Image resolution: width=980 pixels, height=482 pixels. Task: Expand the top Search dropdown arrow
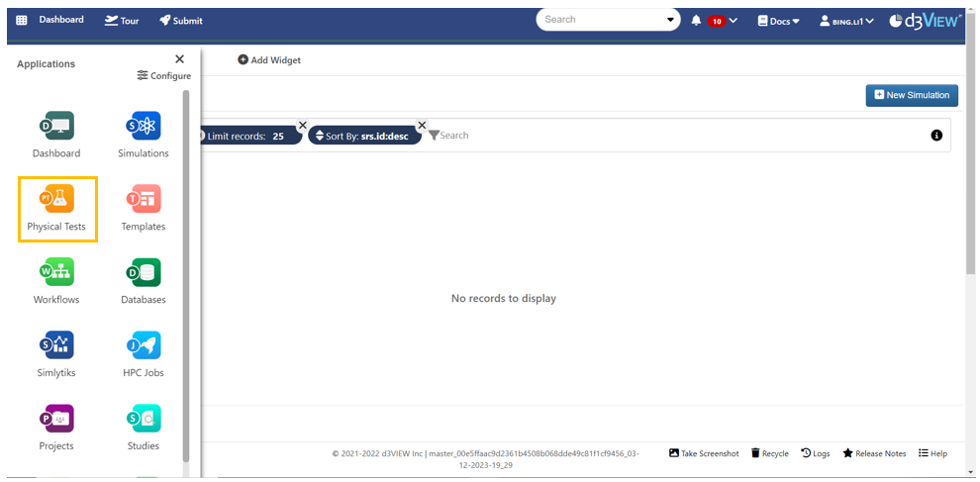(672, 20)
